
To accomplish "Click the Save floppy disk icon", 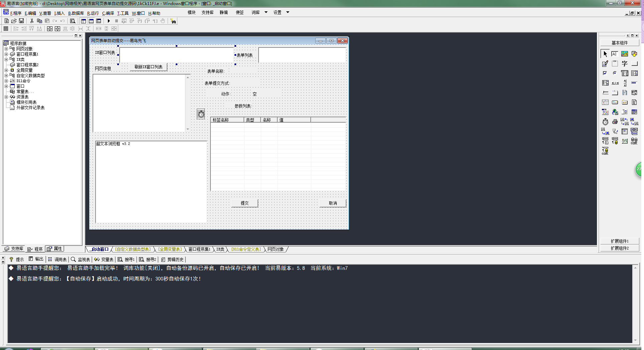I will pyautogui.click(x=21, y=21).
